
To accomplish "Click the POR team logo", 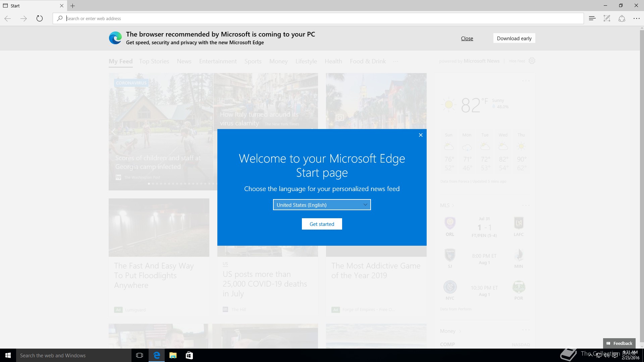I will pyautogui.click(x=519, y=287).
